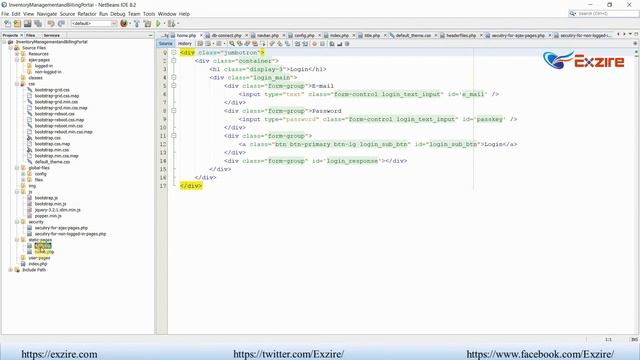This screenshot has width=640, height=360.
Task: Expand the Resources folder node
Action: pos(17,54)
